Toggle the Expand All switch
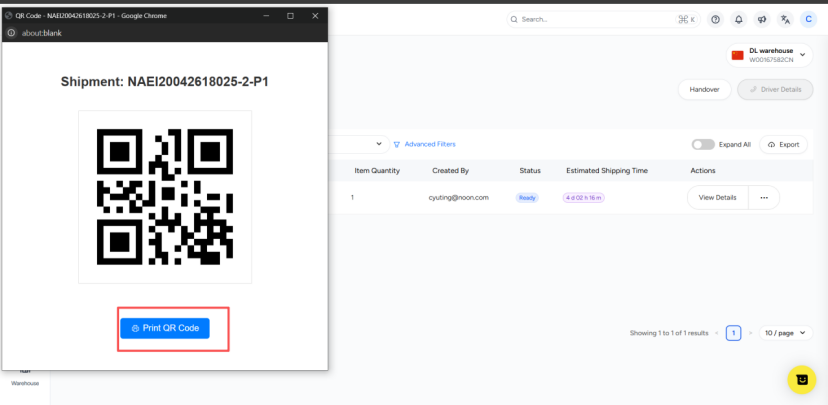Screen dimensions: 828x405 pyautogui.click(x=703, y=144)
